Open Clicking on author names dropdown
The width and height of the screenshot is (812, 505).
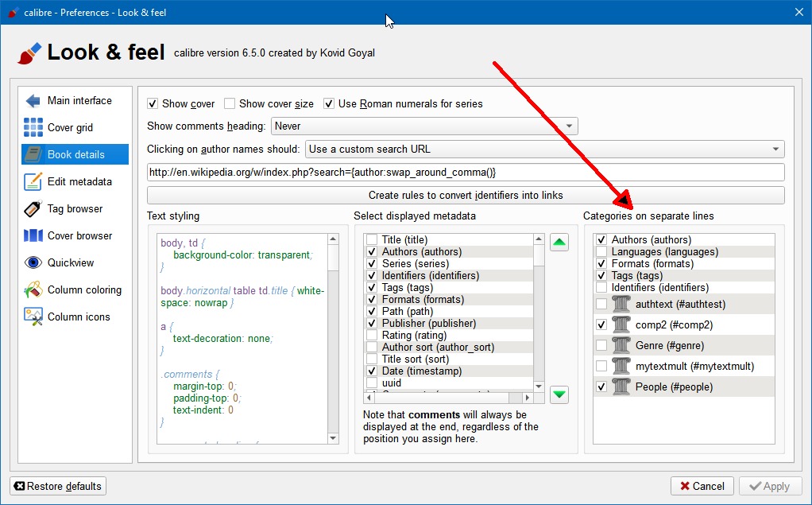click(545, 149)
